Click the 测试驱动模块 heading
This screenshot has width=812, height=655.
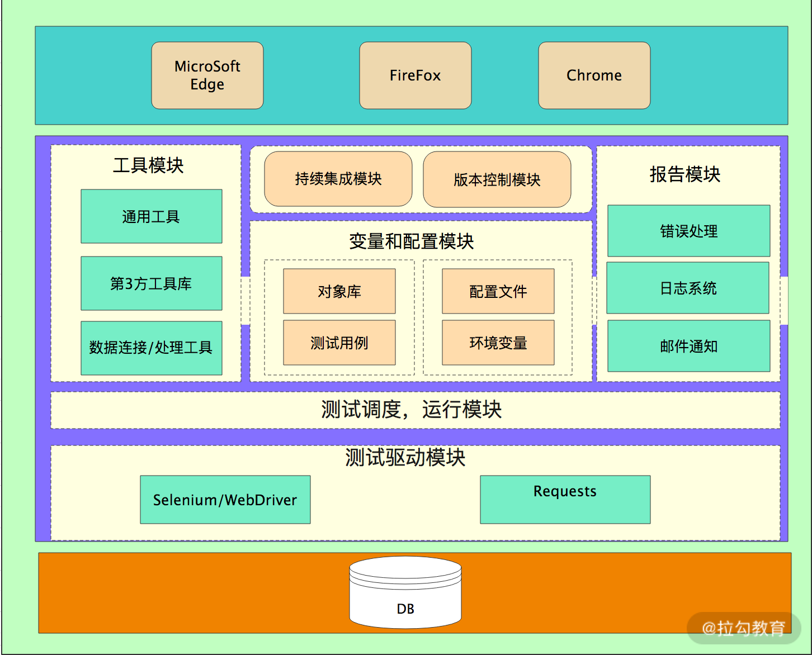(405, 458)
